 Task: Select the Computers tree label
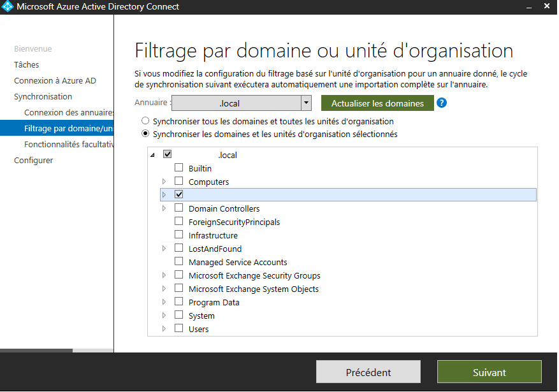(208, 182)
